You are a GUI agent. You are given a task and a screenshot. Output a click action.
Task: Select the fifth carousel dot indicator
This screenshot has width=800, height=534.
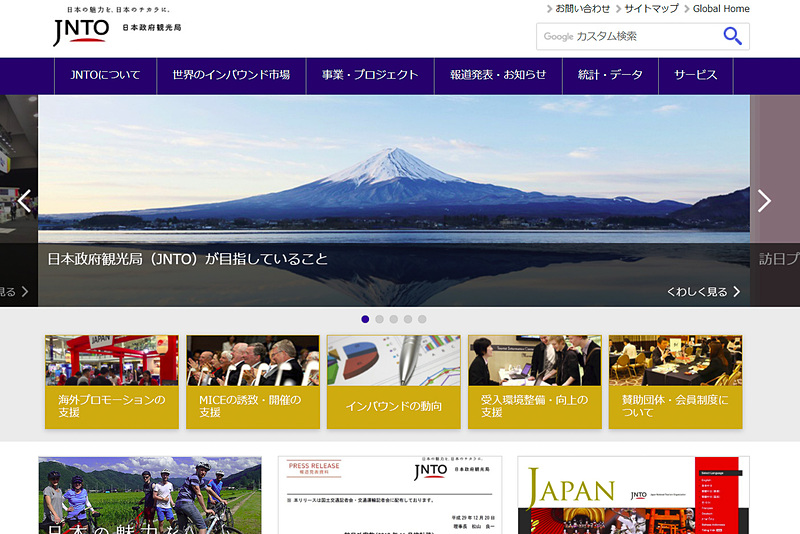pyautogui.click(x=422, y=319)
